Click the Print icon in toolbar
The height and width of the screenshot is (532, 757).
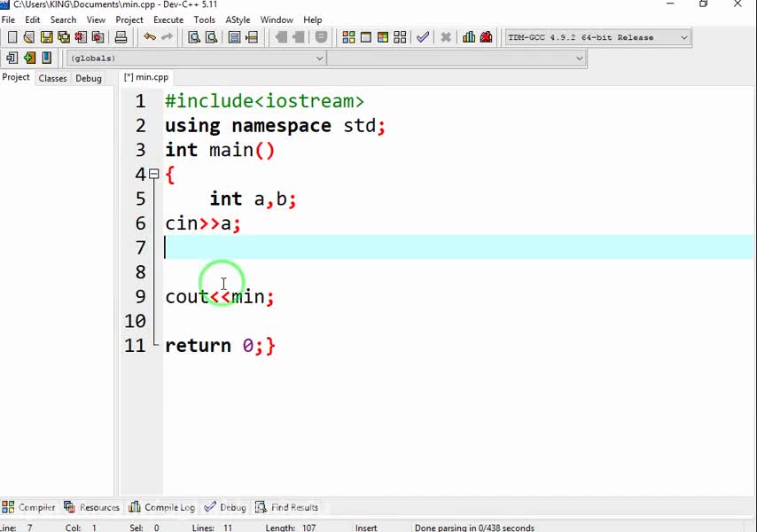[x=121, y=37]
